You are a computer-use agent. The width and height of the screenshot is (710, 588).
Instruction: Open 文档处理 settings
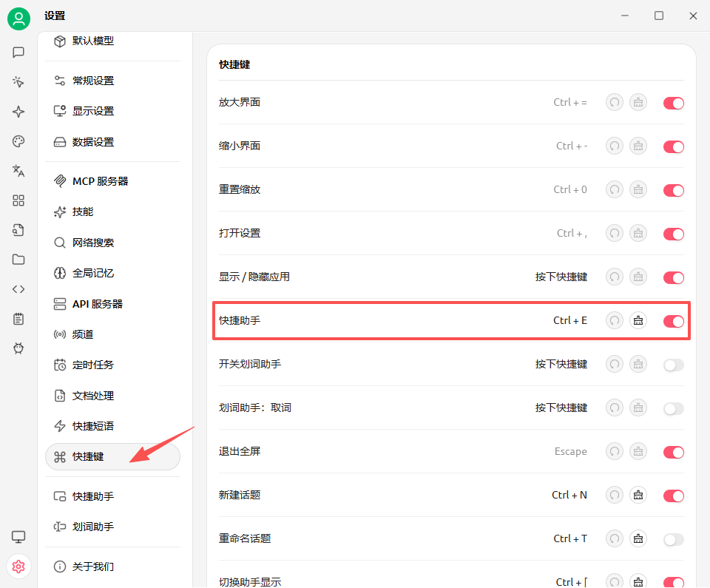click(x=112, y=396)
